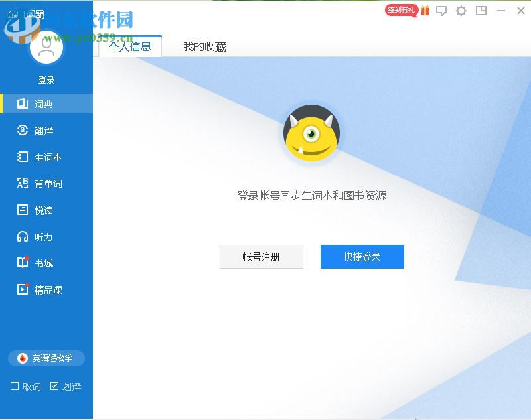Image resolution: width=531 pixels, height=420 pixels.
Task: Click the red 签到有礼 badge
Action: pos(402,10)
